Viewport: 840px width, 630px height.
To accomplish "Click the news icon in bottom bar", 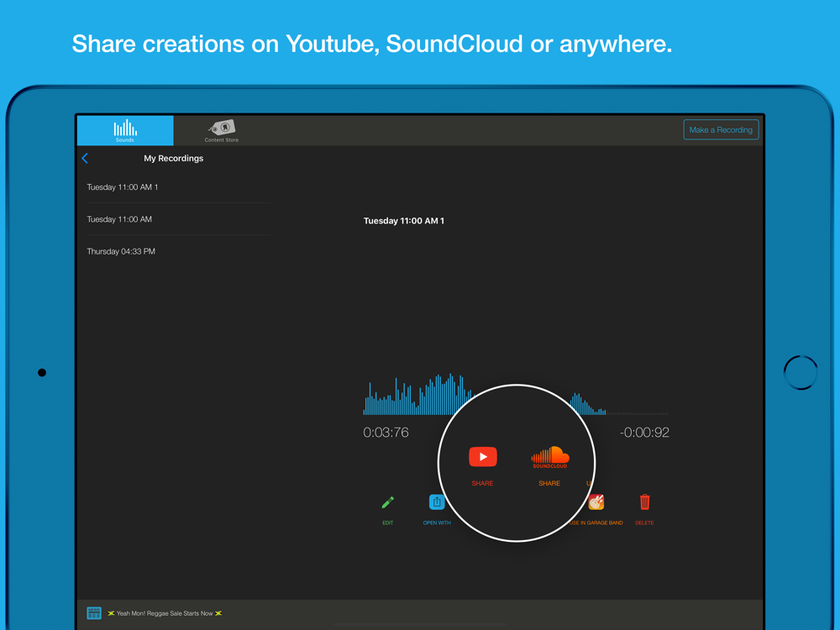I will point(94,613).
